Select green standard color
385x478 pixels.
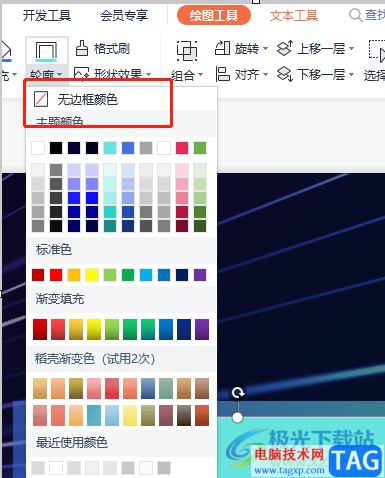[128, 275]
